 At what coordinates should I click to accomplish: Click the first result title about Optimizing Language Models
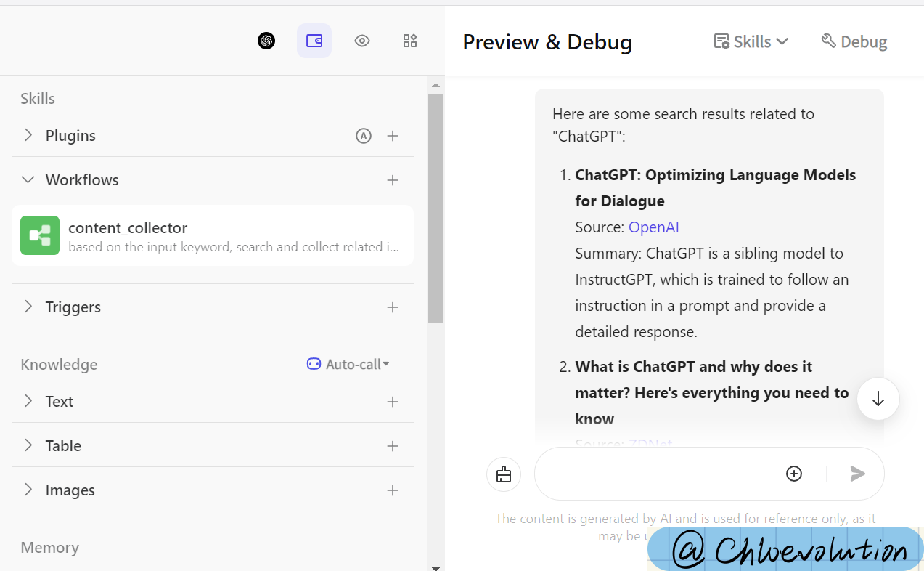pyautogui.click(x=716, y=187)
